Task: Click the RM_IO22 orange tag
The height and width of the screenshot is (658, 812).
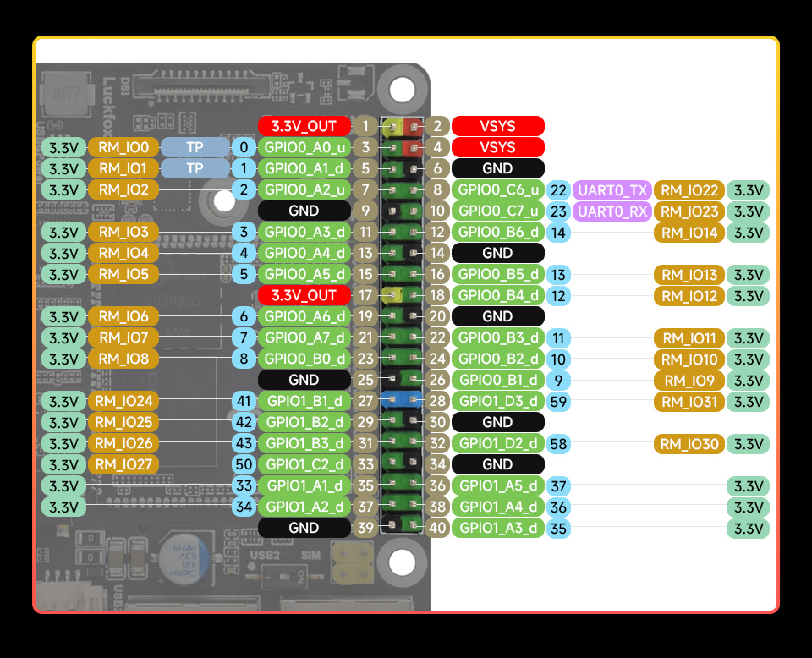Action: (x=689, y=189)
